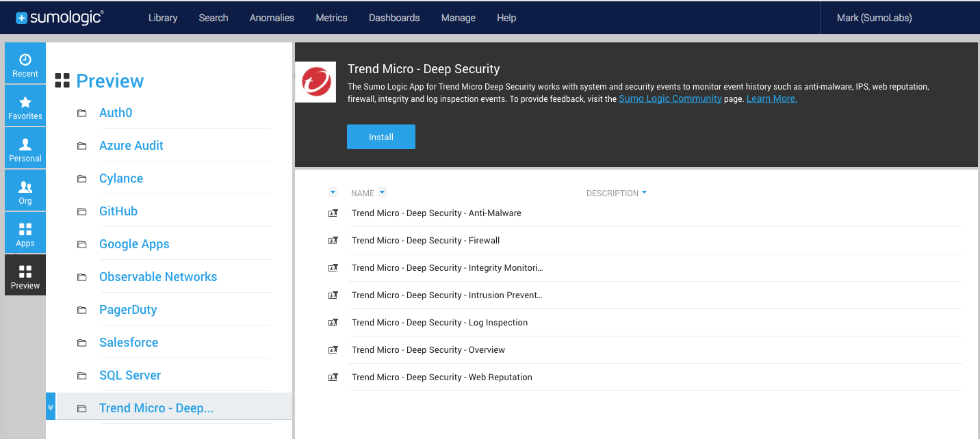Open the Favorites sidebar tab

tap(25, 106)
